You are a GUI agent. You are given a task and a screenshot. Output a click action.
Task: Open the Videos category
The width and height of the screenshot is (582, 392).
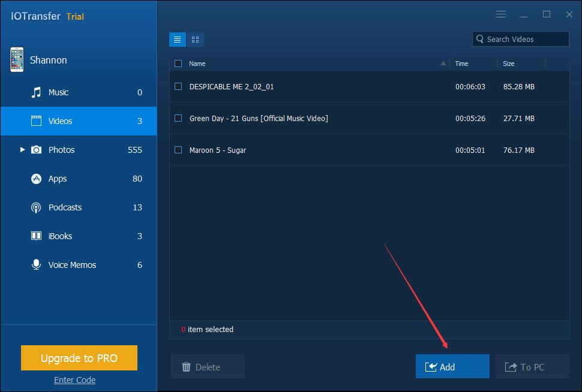coord(79,121)
